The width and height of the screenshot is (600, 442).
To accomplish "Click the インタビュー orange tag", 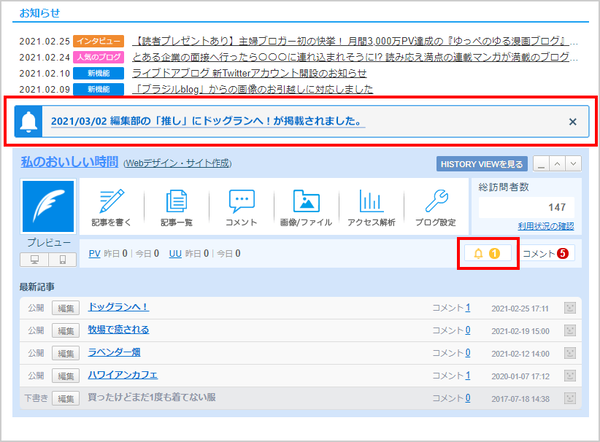I will point(98,41).
